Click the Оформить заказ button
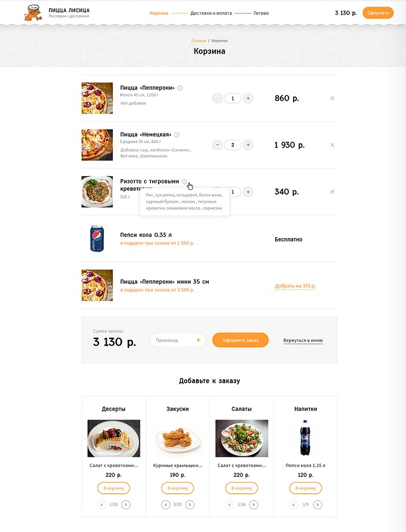Screen dimensions: 406x532 pos(241,340)
